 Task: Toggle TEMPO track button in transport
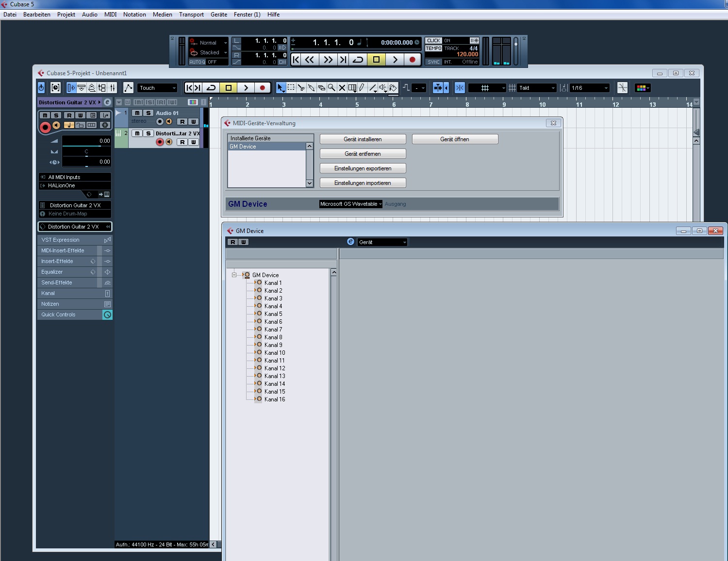433,49
